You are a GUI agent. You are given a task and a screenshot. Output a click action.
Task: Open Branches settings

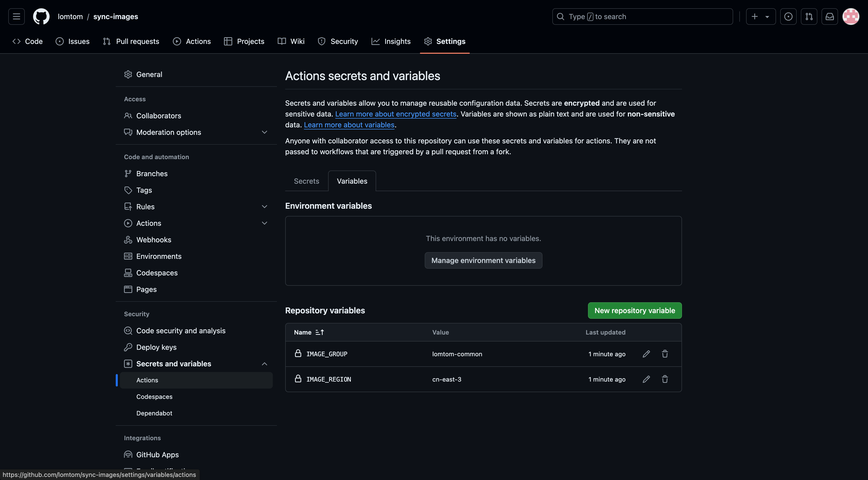pos(196,174)
